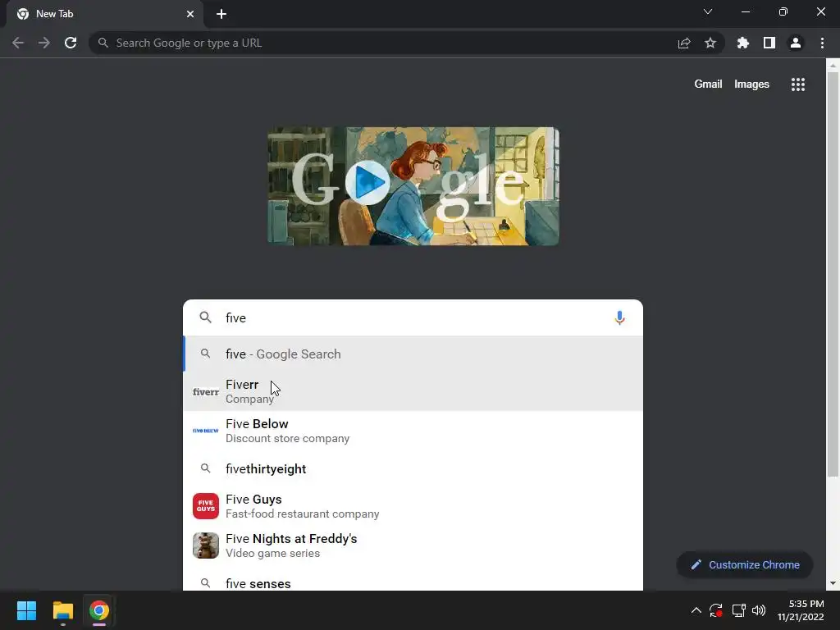The image size is (840, 630).
Task: Open the profile avatar menu
Action: (x=796, y=43)
